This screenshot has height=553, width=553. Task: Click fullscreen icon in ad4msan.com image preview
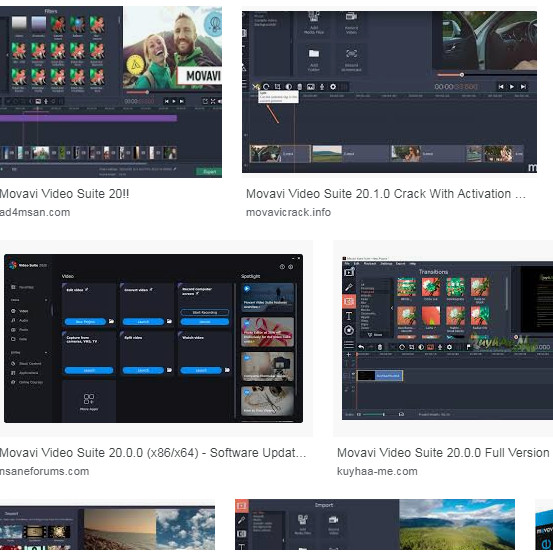coord(213,102)
